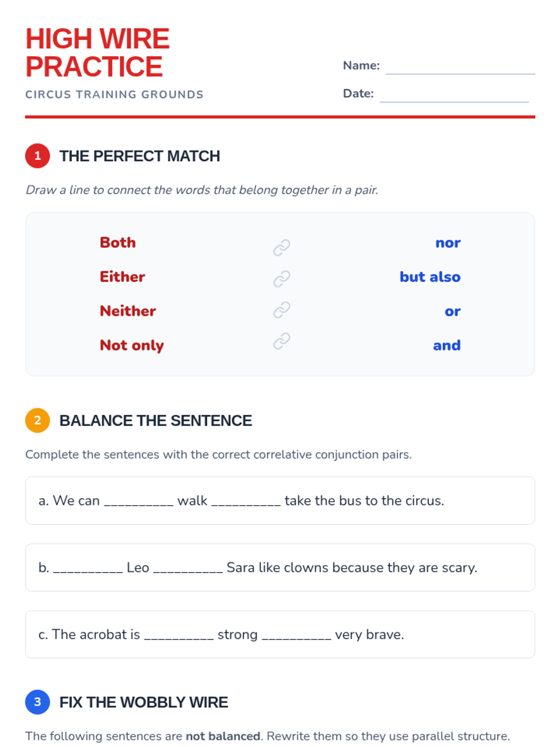Click the red number 1 badge

coord(37,155)
